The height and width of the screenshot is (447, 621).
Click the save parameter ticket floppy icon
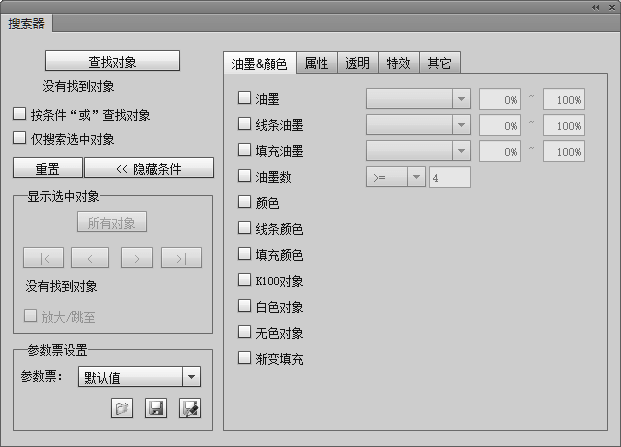[156, 407]
